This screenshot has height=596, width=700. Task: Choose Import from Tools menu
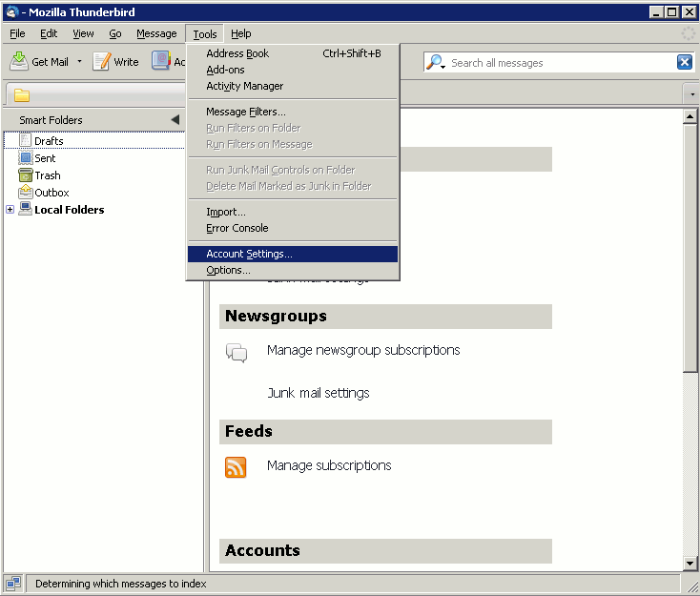(x=293, y=212)
